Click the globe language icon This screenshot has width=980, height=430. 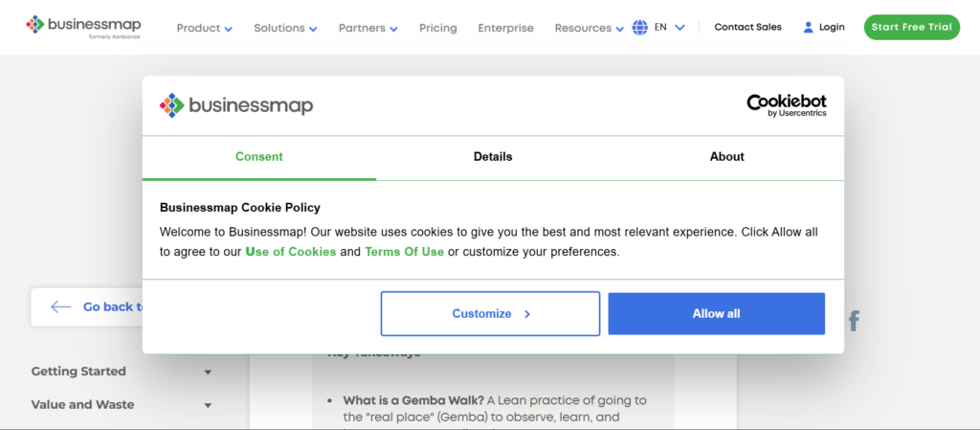[x=640, y=28]
